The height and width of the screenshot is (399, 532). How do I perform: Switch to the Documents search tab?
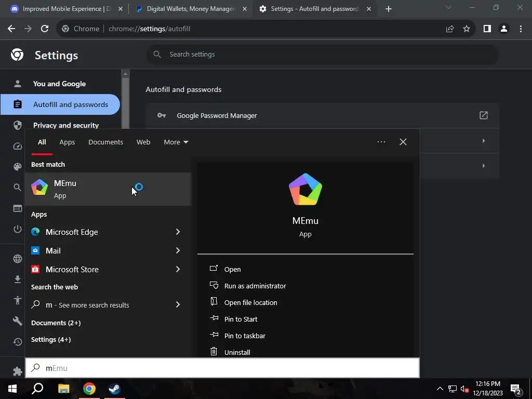[x=105, y=142]
